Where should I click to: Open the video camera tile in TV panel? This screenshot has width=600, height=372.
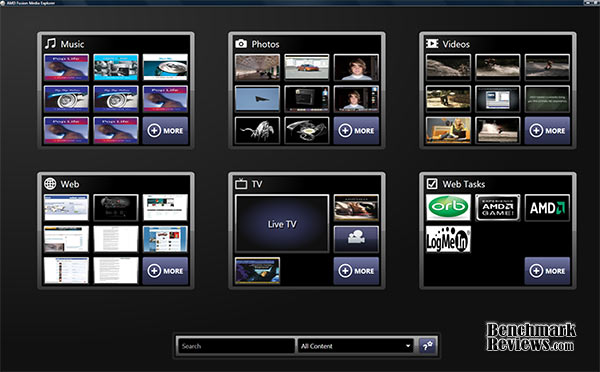tap(356, 239)
